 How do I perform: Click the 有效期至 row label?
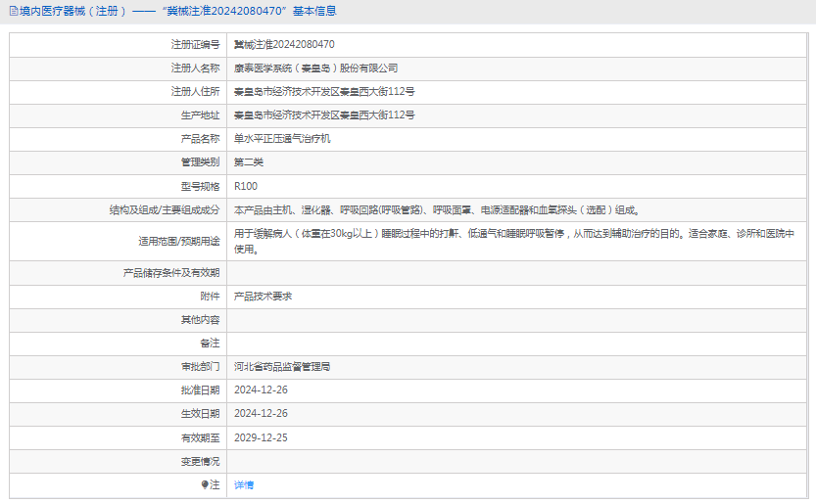201,438
